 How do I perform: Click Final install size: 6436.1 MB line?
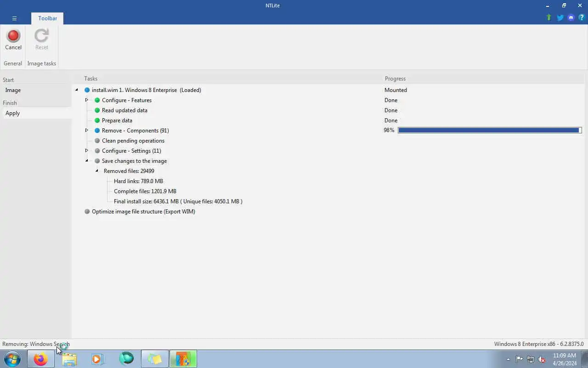click(x=178, y=201)
